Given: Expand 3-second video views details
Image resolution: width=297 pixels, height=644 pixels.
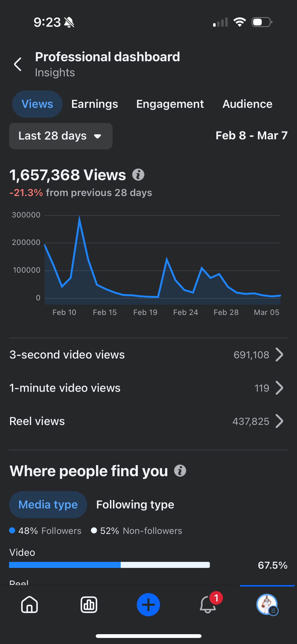Looking at the screenshot, I should (x=148, y=355).
